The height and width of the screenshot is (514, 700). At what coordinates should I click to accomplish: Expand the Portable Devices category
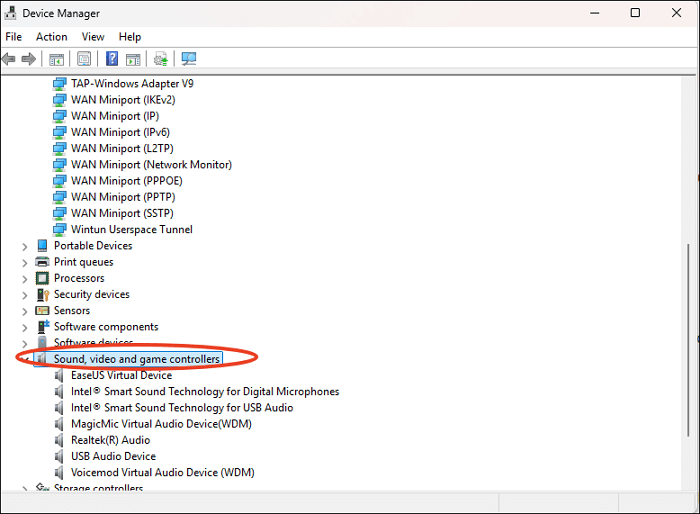tap(25, 247)
